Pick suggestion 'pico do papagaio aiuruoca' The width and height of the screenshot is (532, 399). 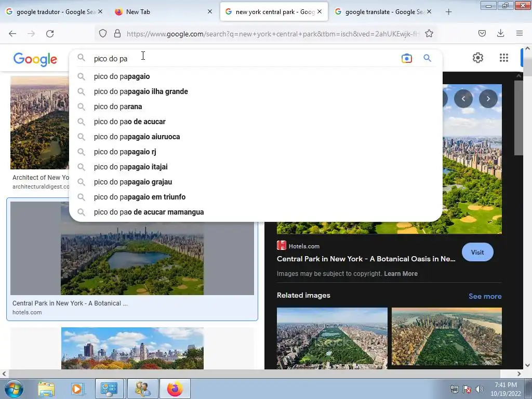tap(256, 137)
